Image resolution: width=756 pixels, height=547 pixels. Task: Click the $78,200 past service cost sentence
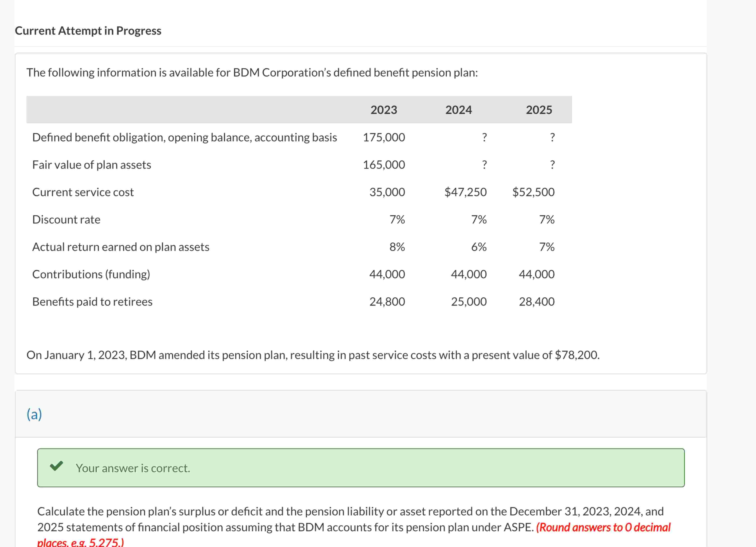313,355
